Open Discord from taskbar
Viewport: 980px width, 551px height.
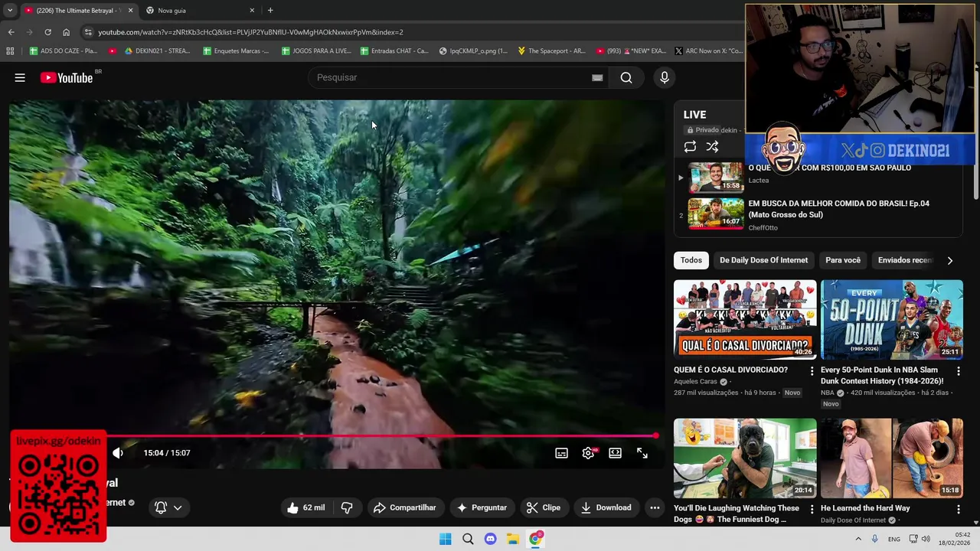(x=490, y=539)
